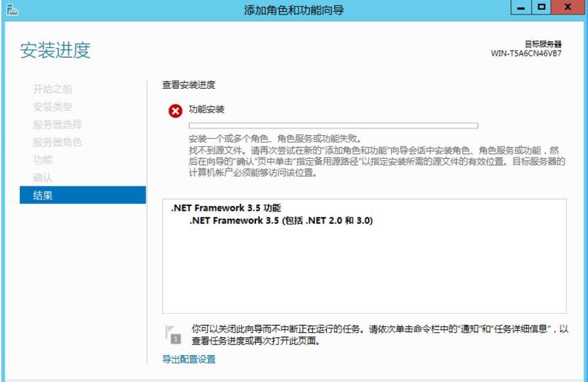This screenshot has height=382, width=588.
Task: Go to the 开始之前 step
Action: (52, 89)
